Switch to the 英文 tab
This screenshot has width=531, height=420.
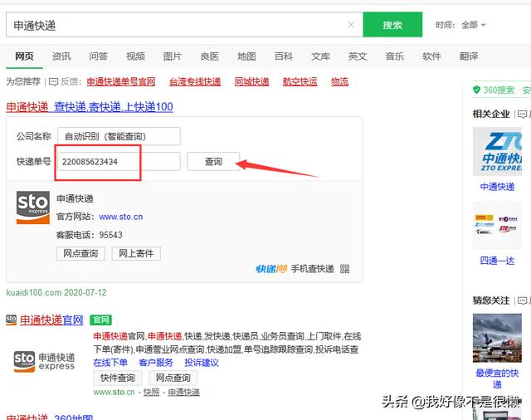(358, 56)
